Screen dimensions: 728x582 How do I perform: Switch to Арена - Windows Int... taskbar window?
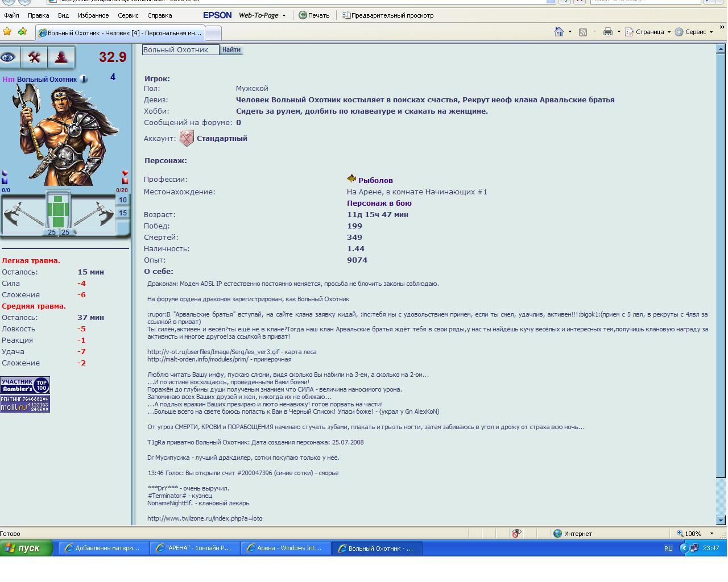click(285, 548)
